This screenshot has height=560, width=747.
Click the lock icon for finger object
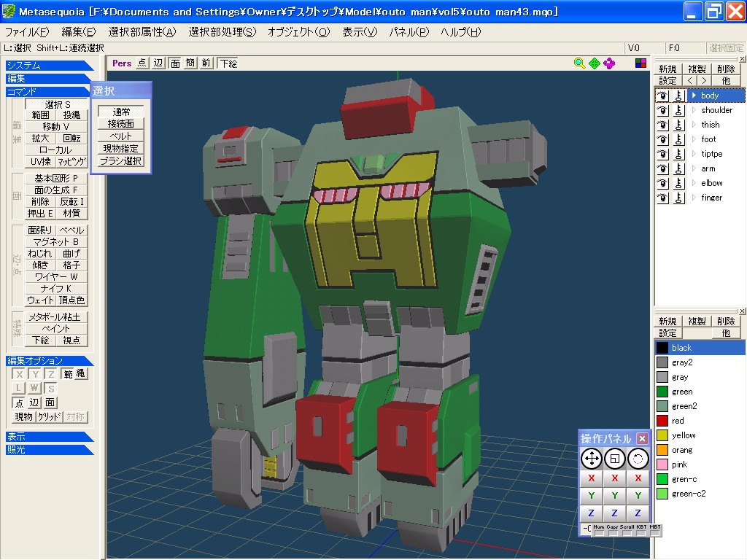(678, 198)
